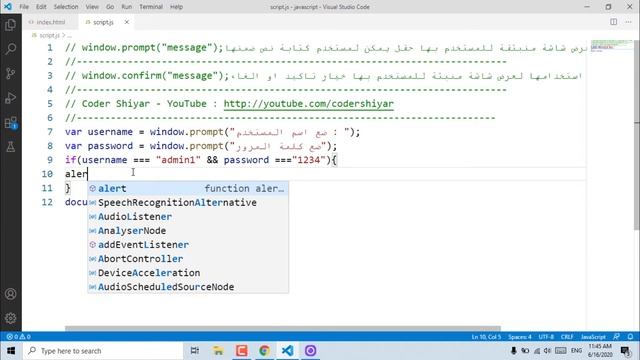Screen dimensions: 640x360
Task: Click the editor vertical scrollbar
Action: (637, 135)
